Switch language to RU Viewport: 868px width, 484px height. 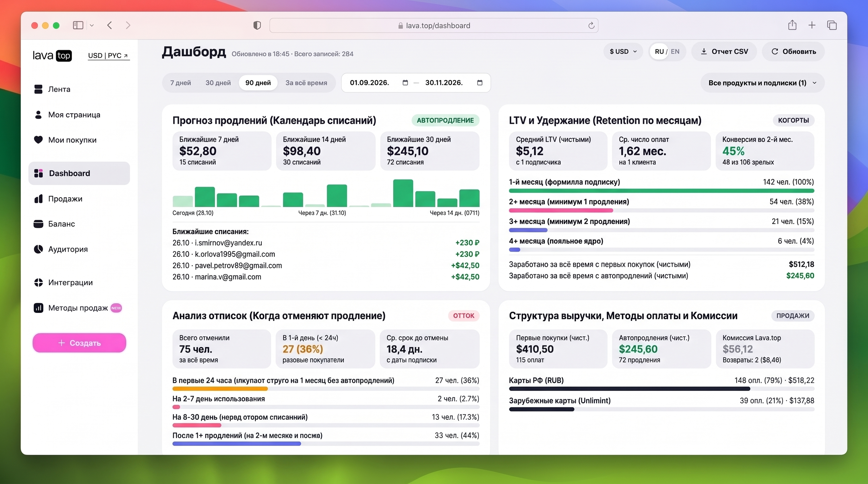pos(659,51)
